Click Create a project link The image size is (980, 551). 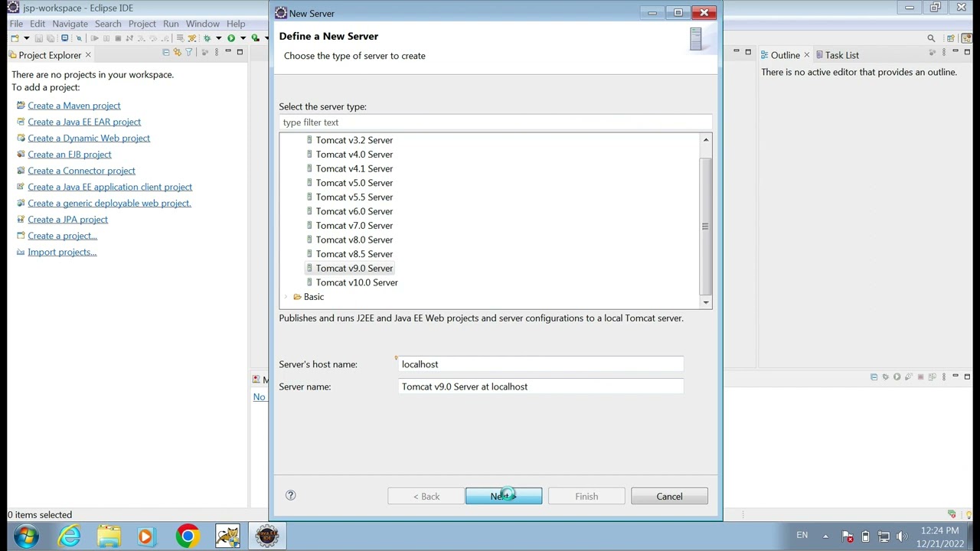(62, 236)
